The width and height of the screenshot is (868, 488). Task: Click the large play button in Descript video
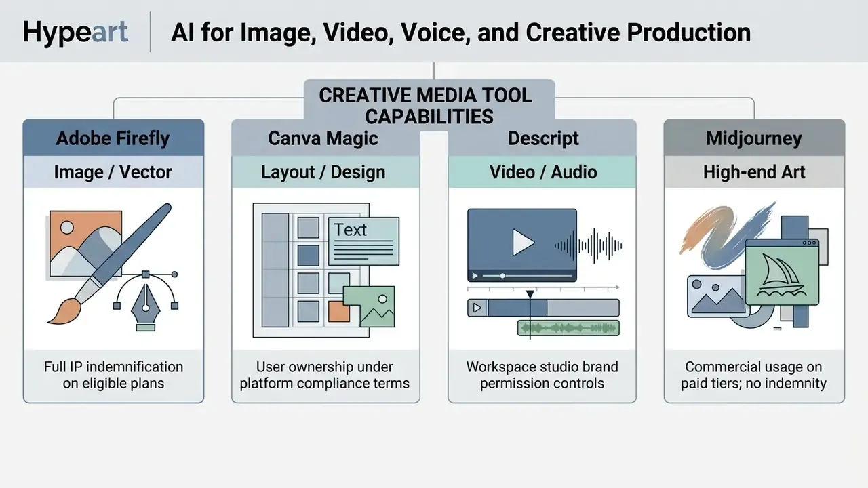(522, 242)
